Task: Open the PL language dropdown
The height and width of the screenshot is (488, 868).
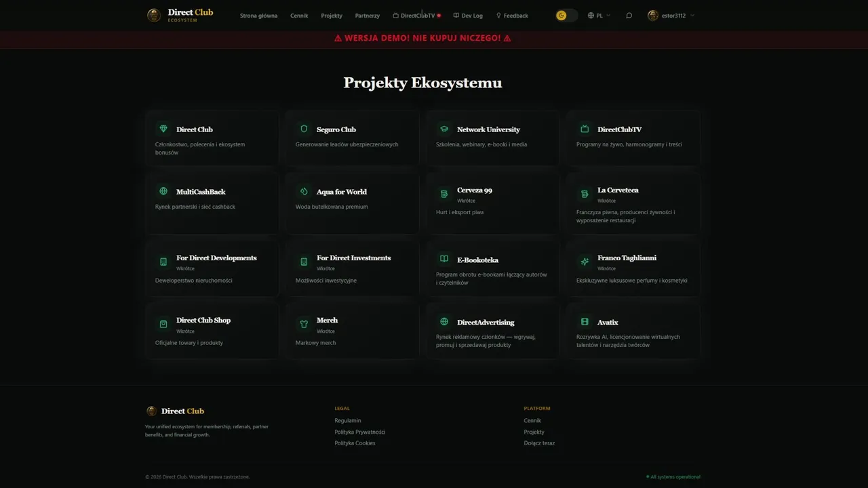Action: [599, 16]
